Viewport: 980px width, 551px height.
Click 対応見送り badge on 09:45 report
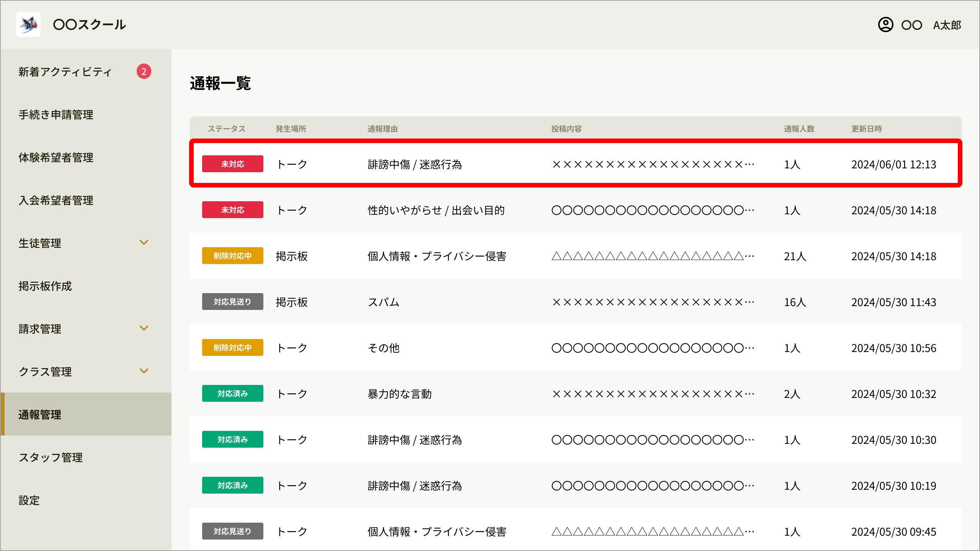[x=233, y=531]
